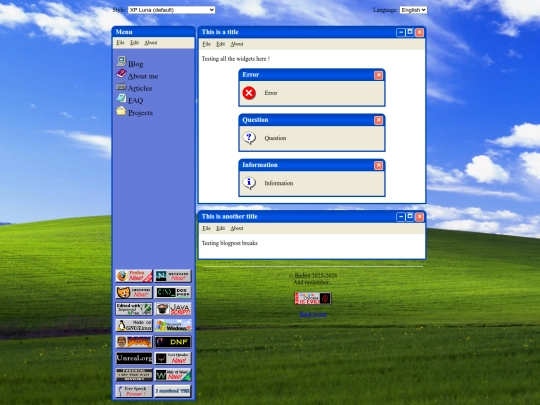
Task: Click the green W Now badge
Action: point(173,375)
